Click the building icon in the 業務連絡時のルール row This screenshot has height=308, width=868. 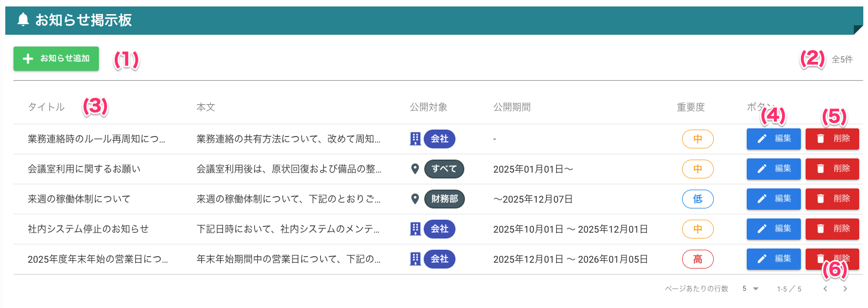(x=415, y=139)
